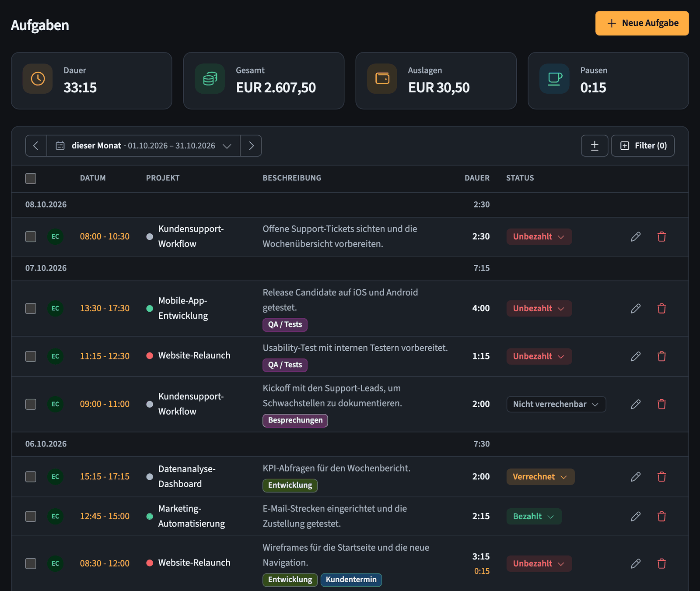This screenshot has width=700, height=591.
Task: Go to the next month
Action: (x=251, y=146)
